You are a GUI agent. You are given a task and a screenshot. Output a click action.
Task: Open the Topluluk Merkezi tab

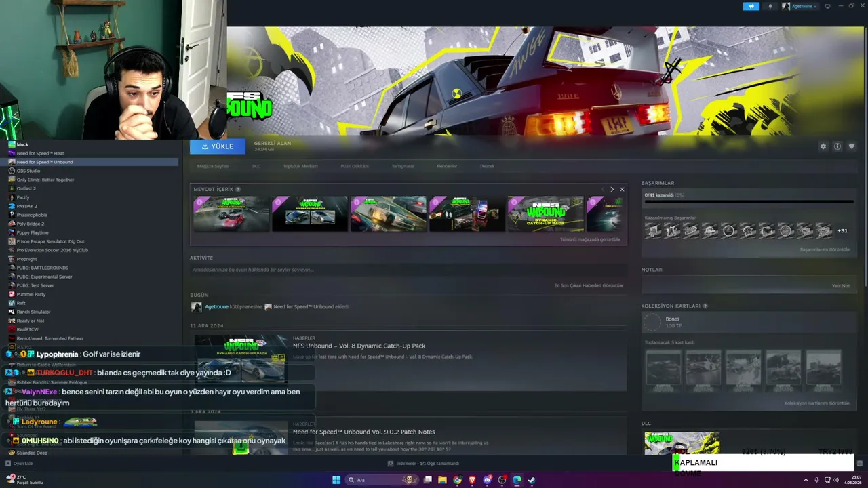[300, 166]
